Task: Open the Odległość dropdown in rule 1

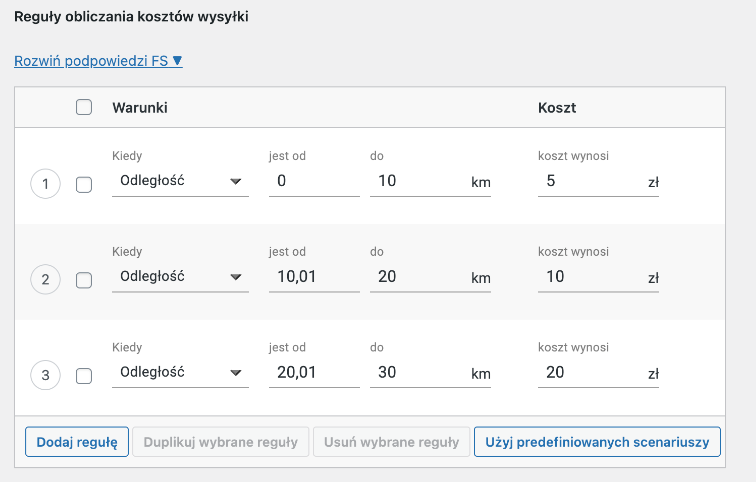Action: pyautogui.click(x=180, y=182)
